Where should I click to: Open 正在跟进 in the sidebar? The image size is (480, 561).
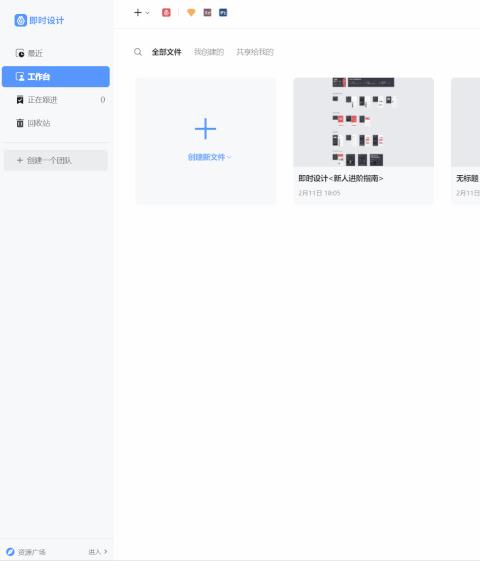coord(55,100)
